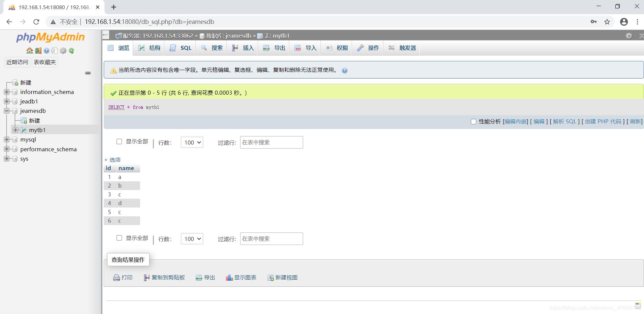The width and height of the screenshot is (644, 314).
Task: Open the 导出 export tab
Action: tap(274, 48)
